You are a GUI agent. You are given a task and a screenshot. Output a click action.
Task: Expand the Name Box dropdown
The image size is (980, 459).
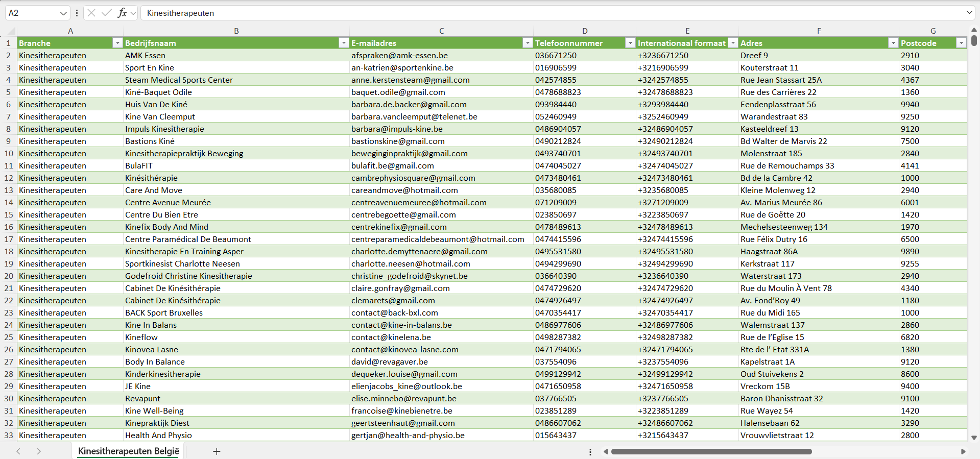63,13
